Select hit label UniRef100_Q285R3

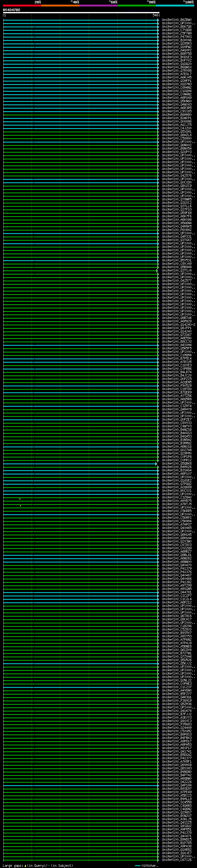coord(177,43)
